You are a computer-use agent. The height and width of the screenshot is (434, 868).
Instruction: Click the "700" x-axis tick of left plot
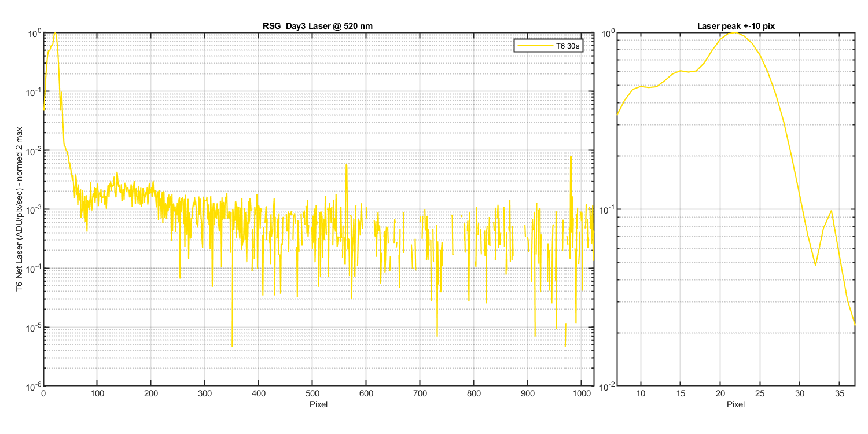coord(420,393)
